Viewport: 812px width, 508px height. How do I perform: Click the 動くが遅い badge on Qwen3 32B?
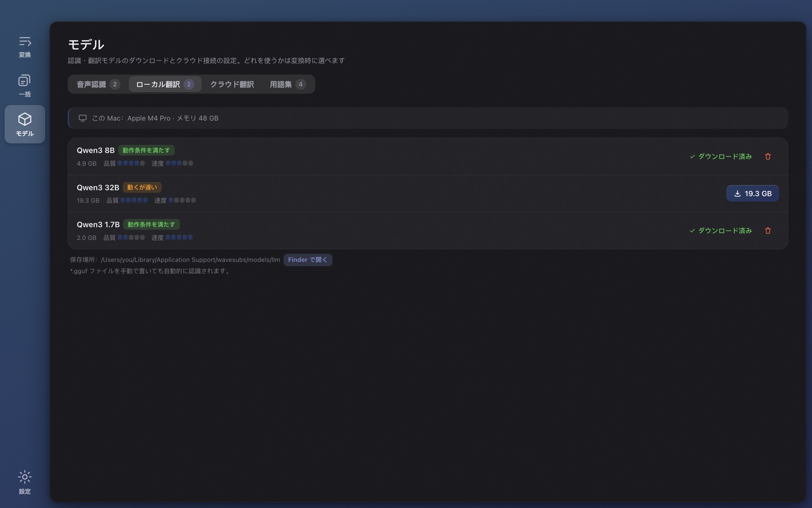click(x=142, y=188)
